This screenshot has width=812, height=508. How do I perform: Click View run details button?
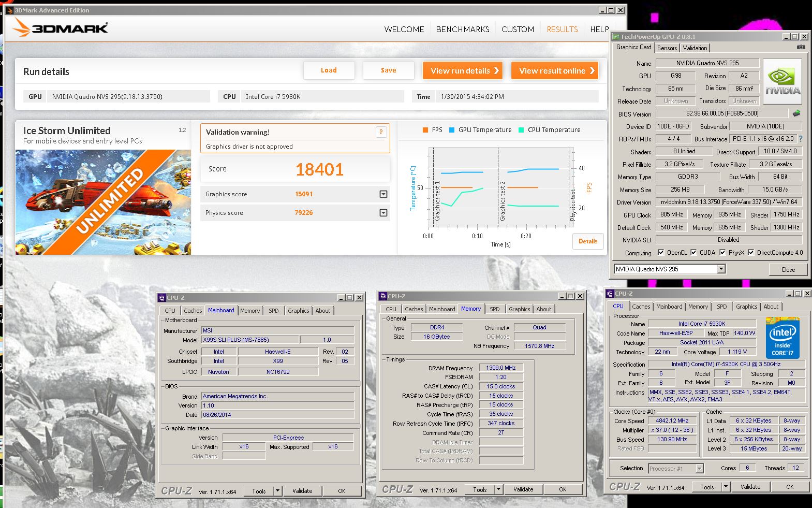coord(463,70)
